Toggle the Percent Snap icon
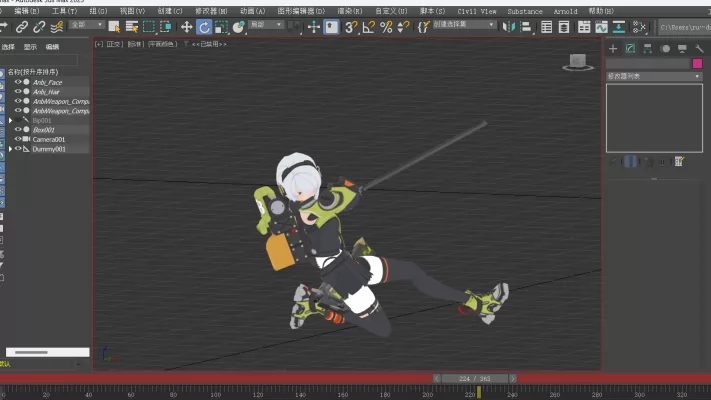The image size is (711, 400). point(386,27)
